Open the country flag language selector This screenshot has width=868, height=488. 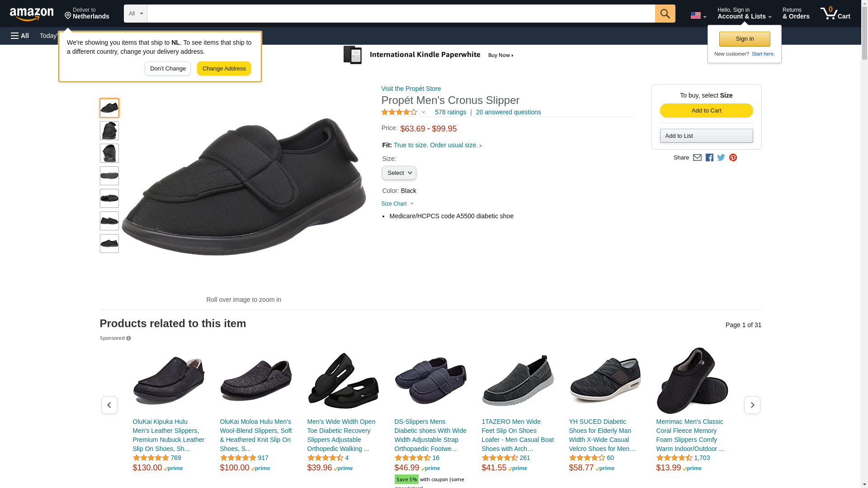(698, 16)
